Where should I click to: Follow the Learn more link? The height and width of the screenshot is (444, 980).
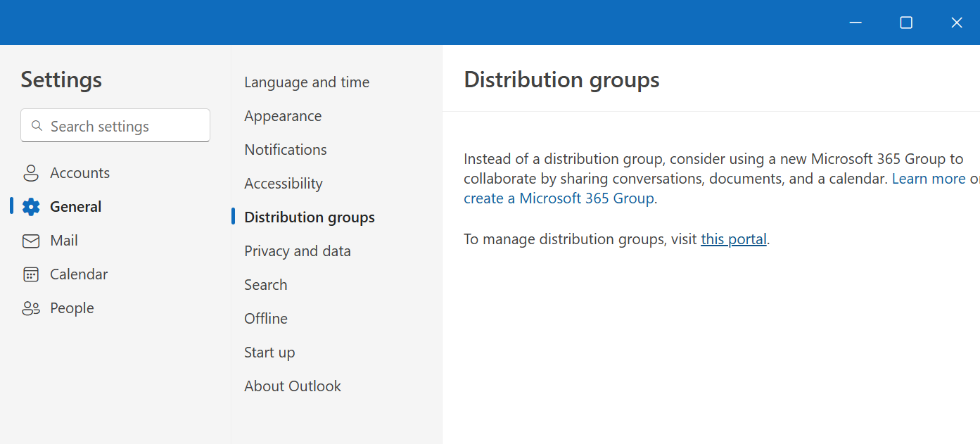tap(929, 179)
